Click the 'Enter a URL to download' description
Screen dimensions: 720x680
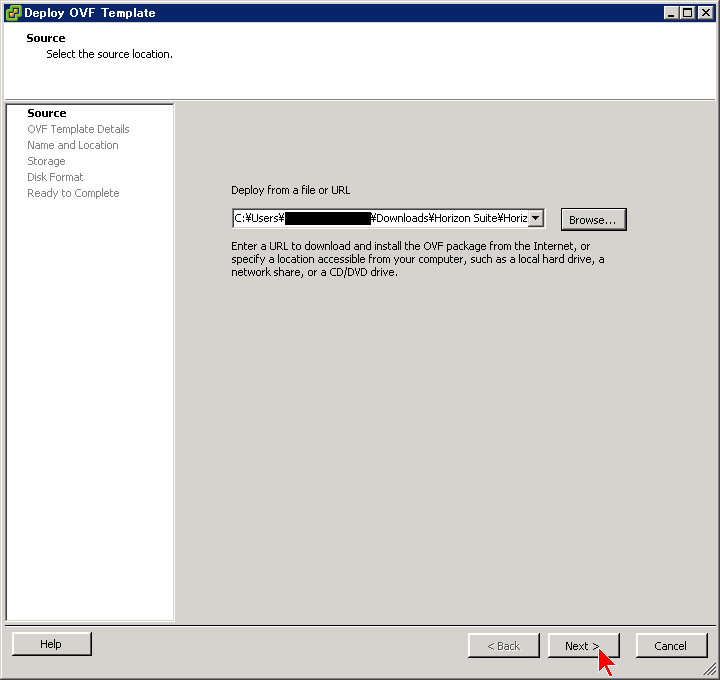(417, 259)
